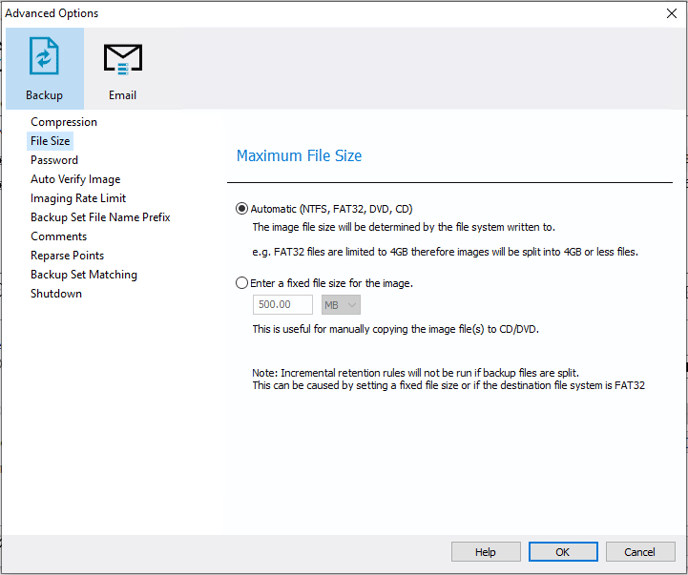Go to Password settings
Viewport: 688px width, 575px height.
tap(54, 160)
